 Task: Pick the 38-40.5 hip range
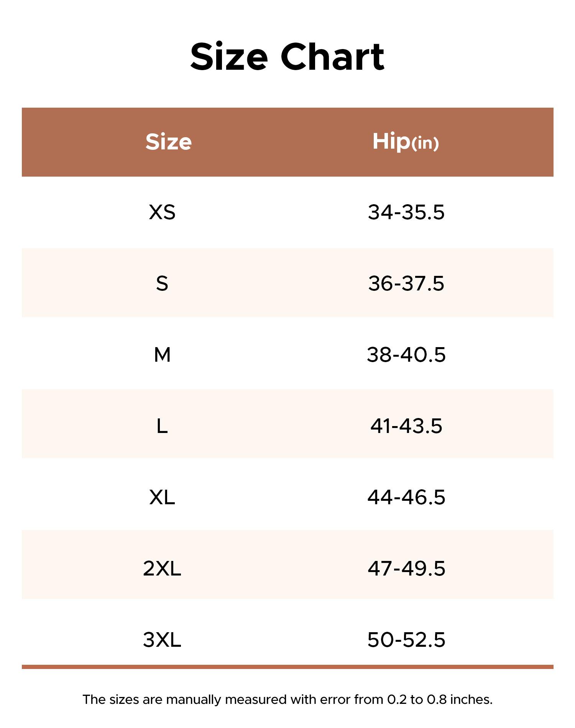click(x=406, y=355)
